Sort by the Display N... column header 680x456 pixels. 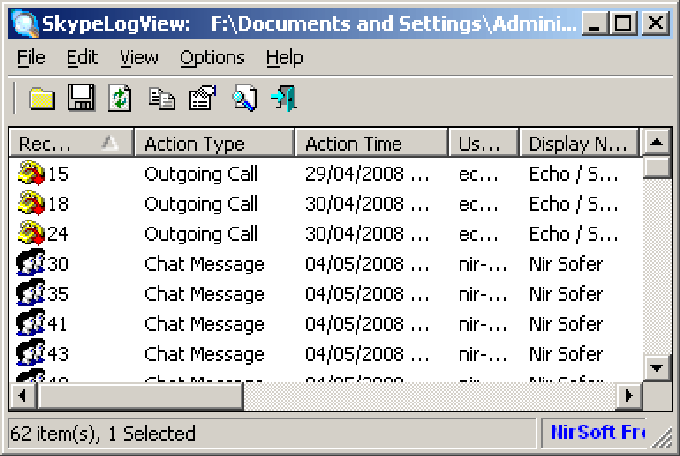pyautogui.click(x=579, y=143)
